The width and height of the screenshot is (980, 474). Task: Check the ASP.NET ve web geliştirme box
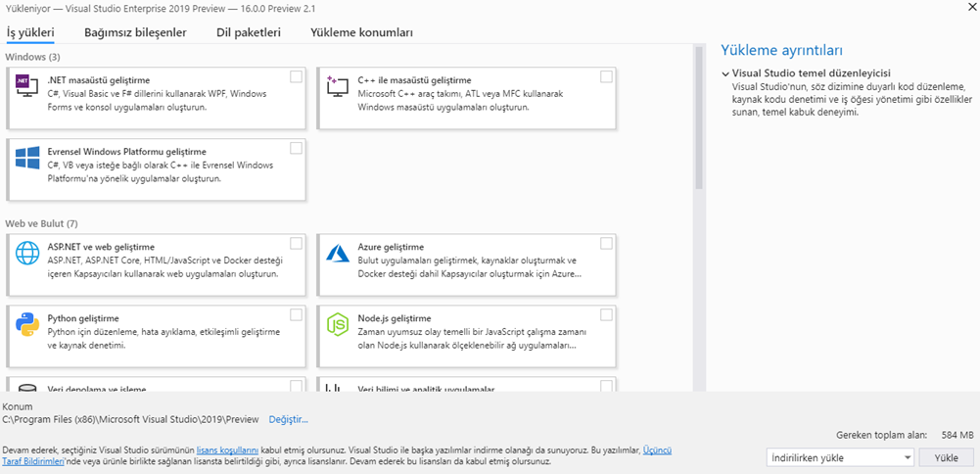click(x=297, y=243)
